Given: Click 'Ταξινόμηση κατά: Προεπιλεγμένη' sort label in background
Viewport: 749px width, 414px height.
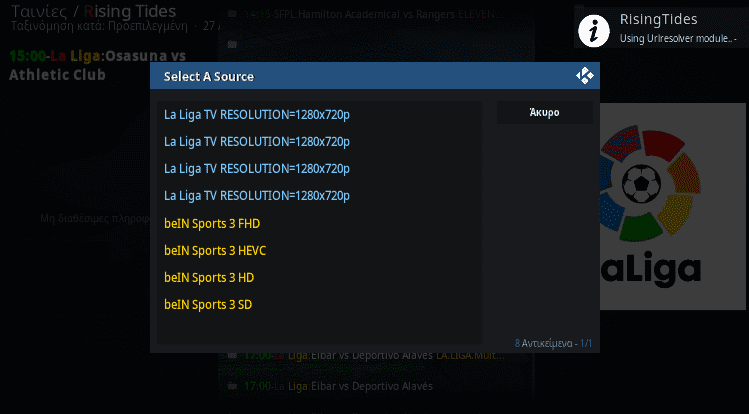Looking at the screenshot, I should pos(99,26).
